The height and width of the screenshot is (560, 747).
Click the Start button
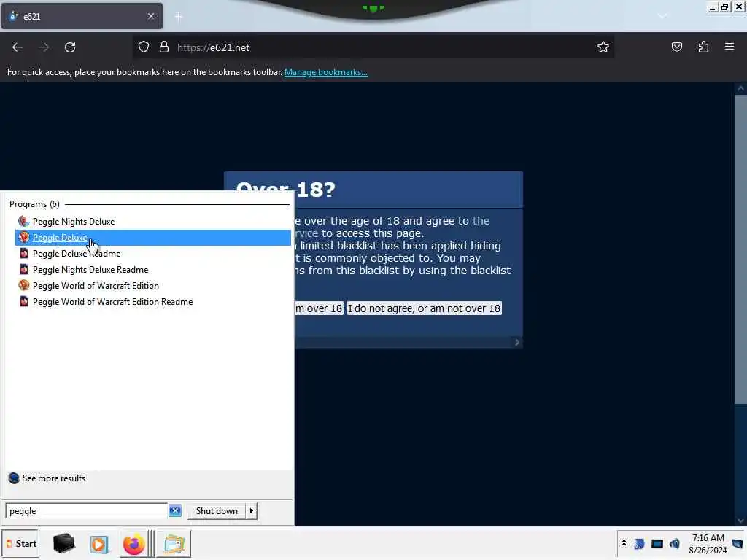coord(20,544)
